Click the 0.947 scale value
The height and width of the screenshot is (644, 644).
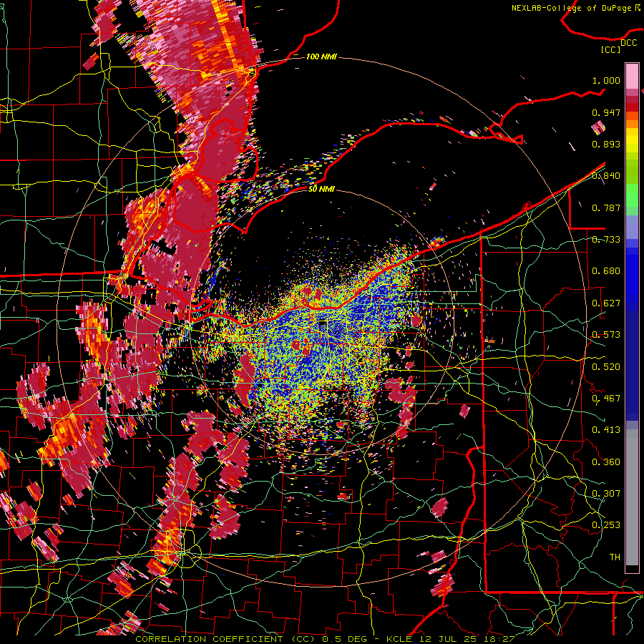click(x=606, y=112)
